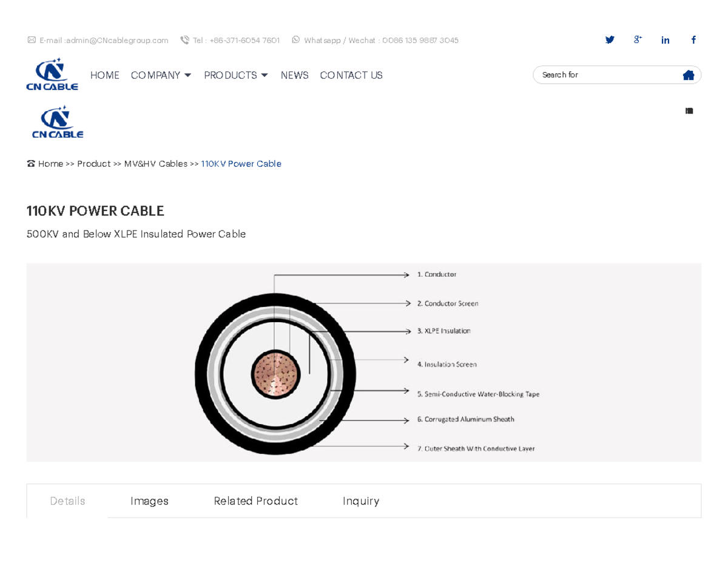Click the email envelope icon
Image resolution: width=728 pixels, height=563 pixels.
pyautogui.click(x=32, y=40)
